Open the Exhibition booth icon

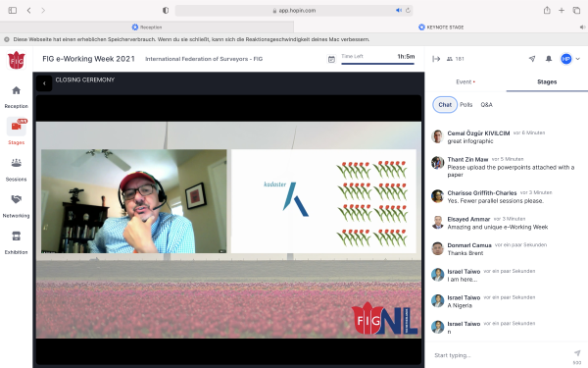pyautogui.click(x=16, y=237)
